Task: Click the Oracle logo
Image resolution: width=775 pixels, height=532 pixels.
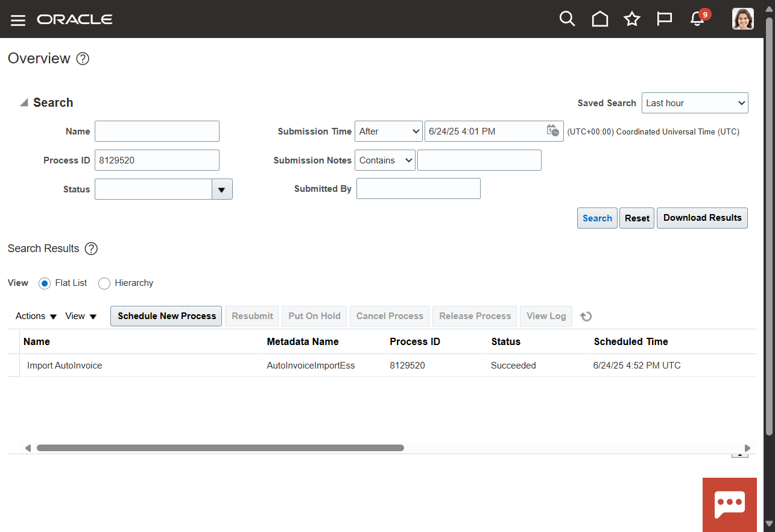Action: coord(75,19)
